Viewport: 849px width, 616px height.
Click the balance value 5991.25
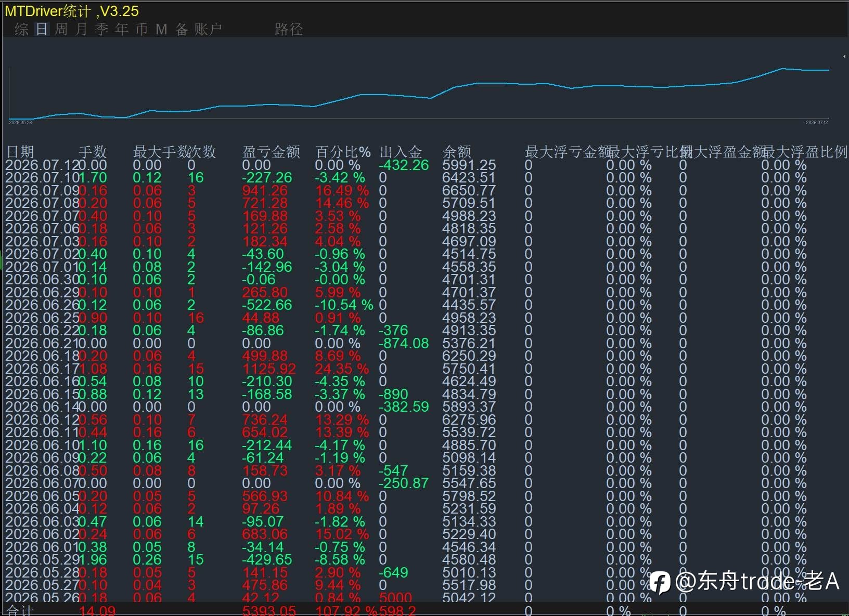click(x=469, y=165)
